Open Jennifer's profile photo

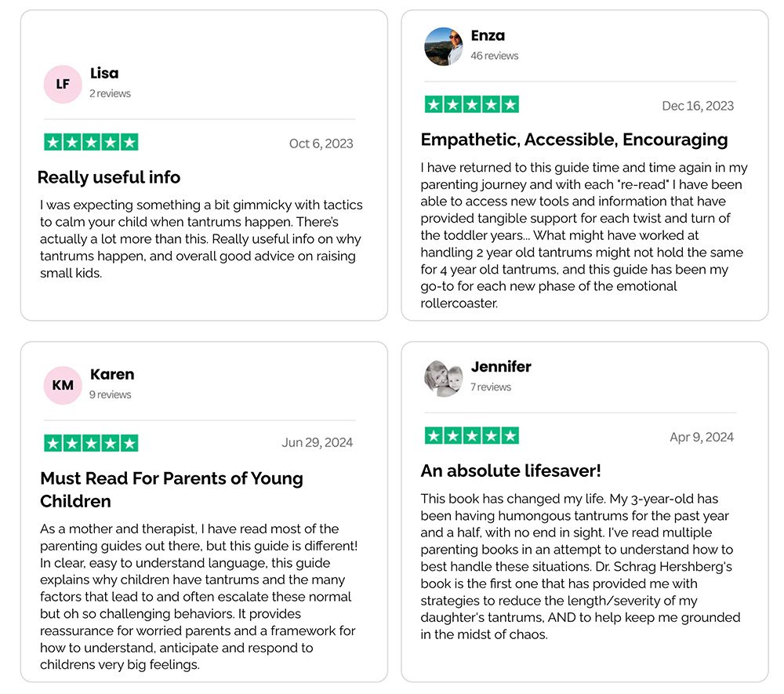coord(444,378)
